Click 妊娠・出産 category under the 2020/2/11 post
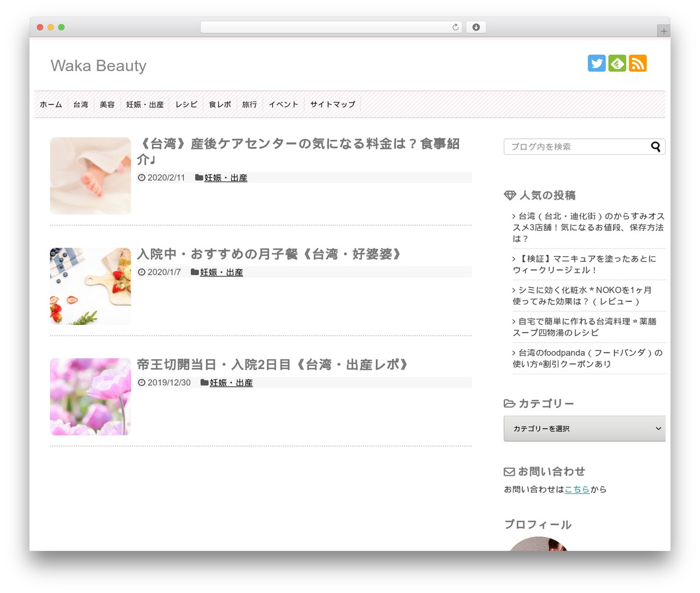 [x=226, y=178]
